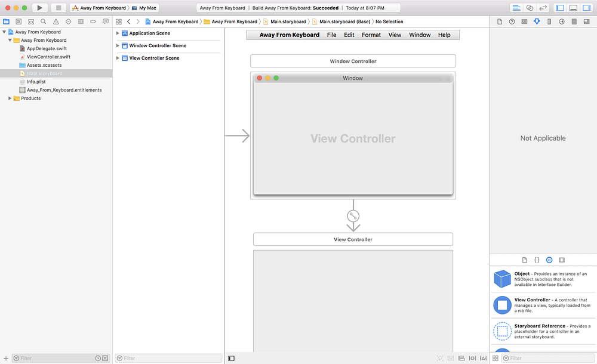Image resolution: width=597 pixels, height=364 pixels.
Task: Open View menu in storyboard menu bar
Action: tap(395, 35)
